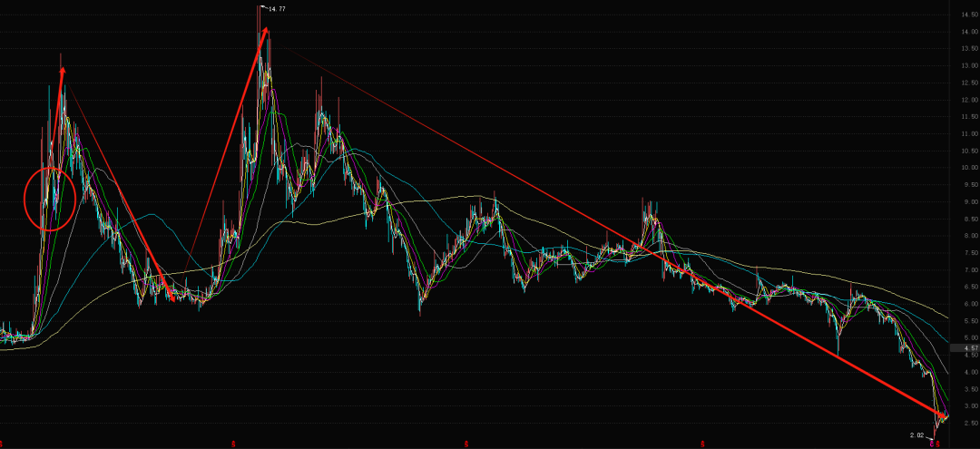Click the 2.02 lowest price label
The width and height of the screenshot is (980, 449).
coord(917,435)
